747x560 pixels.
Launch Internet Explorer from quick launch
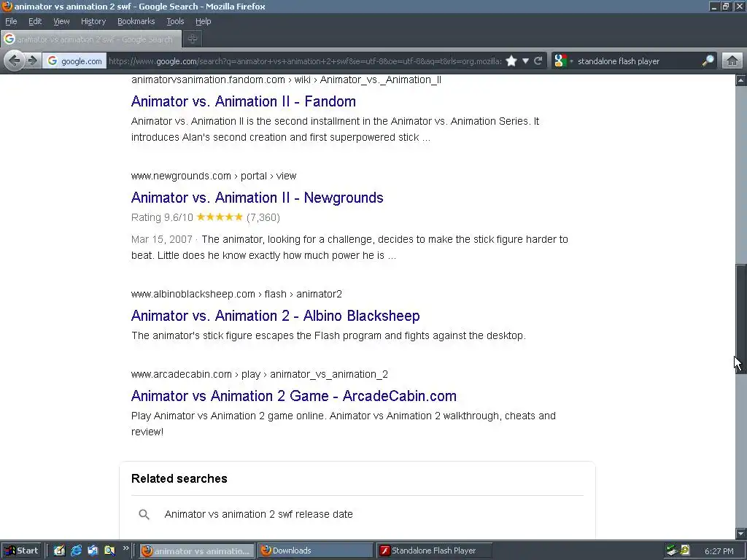76,551
